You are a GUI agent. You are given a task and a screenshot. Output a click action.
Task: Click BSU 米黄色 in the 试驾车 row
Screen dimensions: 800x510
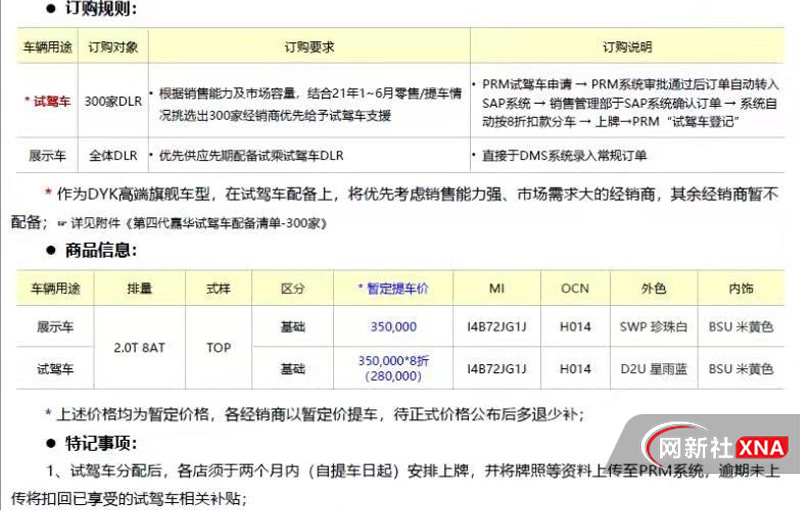(741, 369)
